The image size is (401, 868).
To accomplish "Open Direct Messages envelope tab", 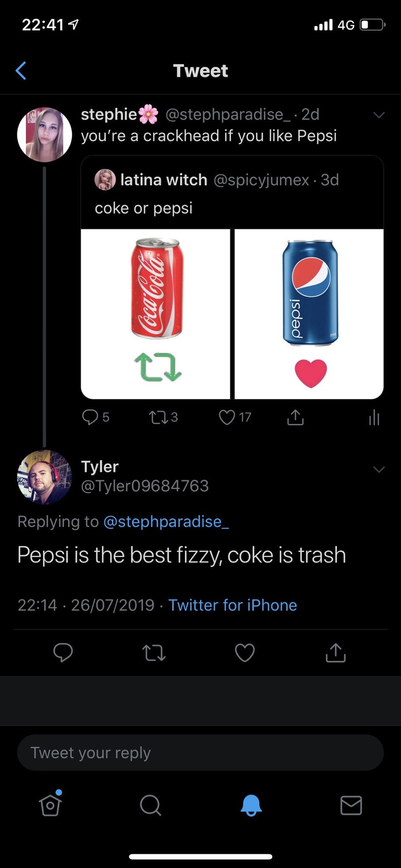I will [x=351, y=805].
